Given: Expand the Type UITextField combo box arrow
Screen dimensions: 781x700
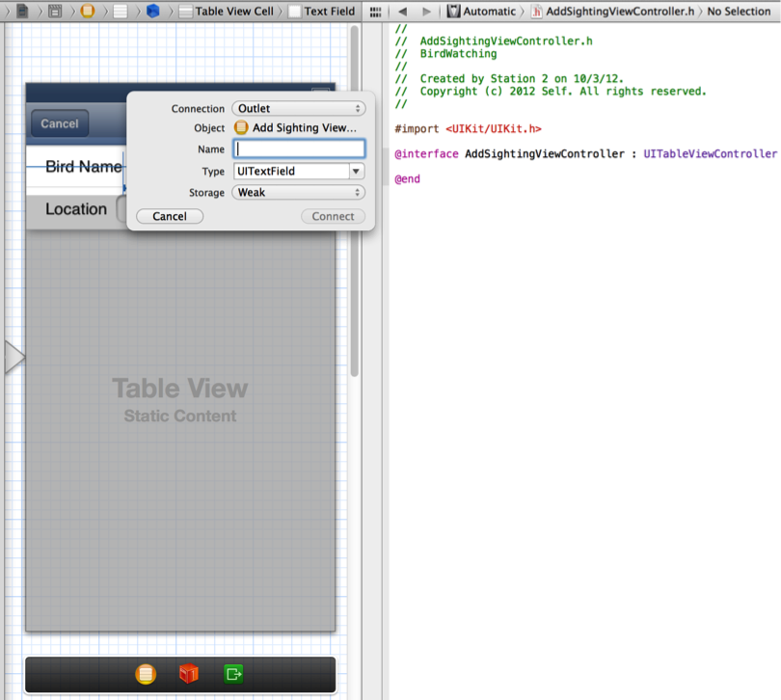Looking at the screenshot, I should 356,172.
